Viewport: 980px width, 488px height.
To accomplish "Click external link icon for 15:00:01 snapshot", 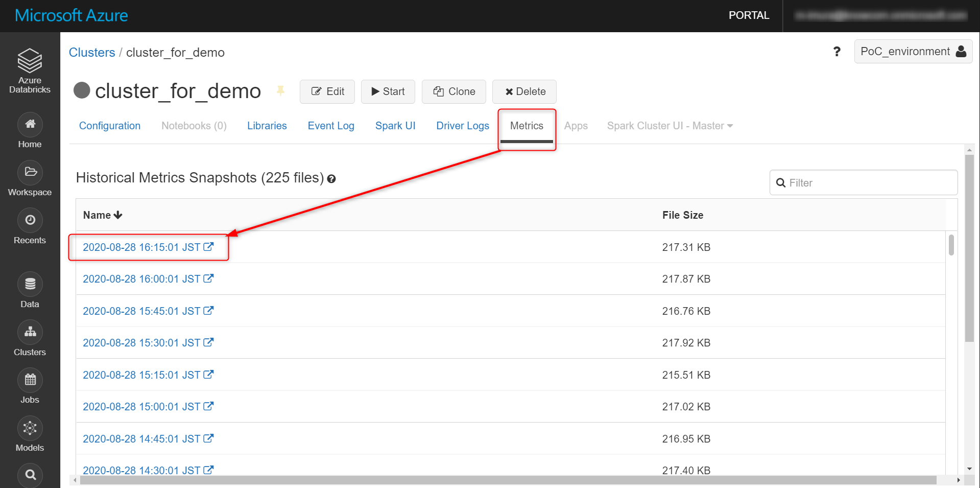I will (208, 406).
